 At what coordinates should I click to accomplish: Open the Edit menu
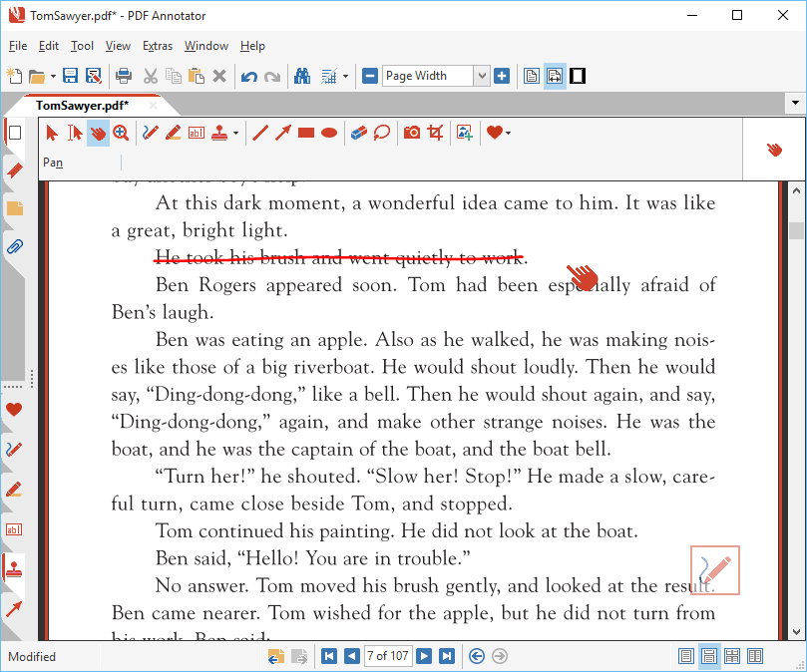click(49, 46)
